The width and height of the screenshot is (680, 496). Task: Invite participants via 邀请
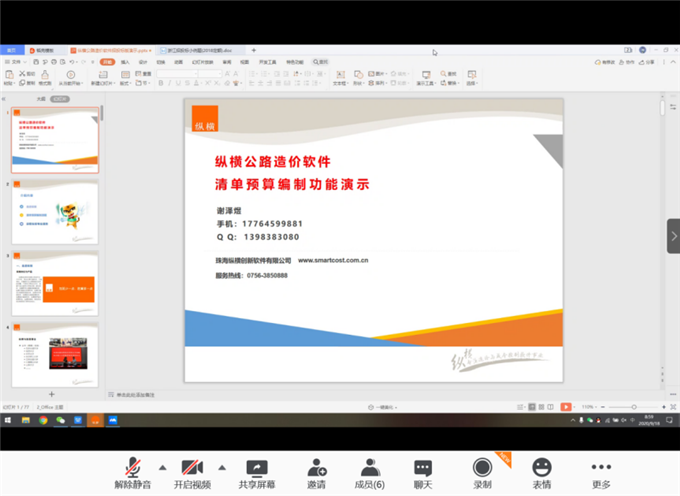tap(317, 473)
